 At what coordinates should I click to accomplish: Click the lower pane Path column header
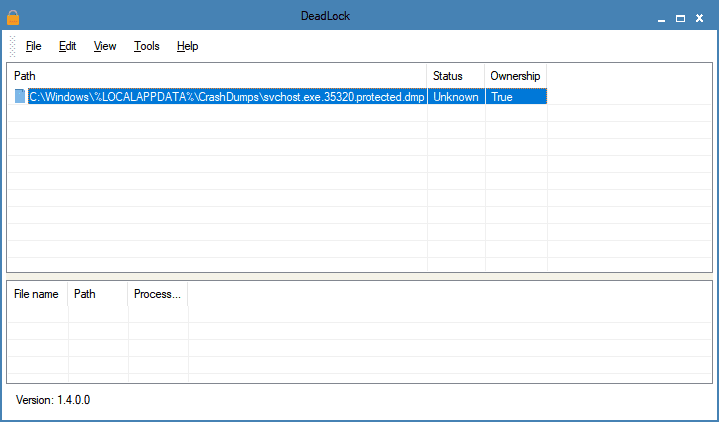98,294
